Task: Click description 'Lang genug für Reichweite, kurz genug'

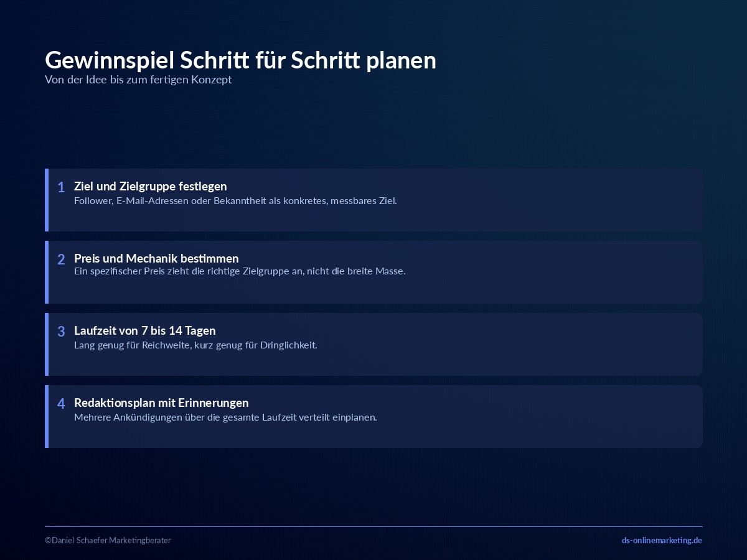Action: pos(195,345)
